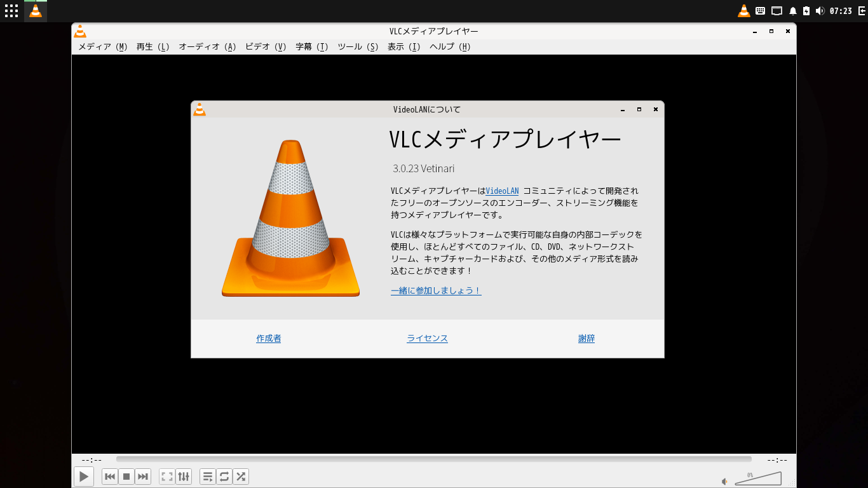Click the VLC task button in the top panel
This screenshot has width=868, height=488.
coord(36,11)
